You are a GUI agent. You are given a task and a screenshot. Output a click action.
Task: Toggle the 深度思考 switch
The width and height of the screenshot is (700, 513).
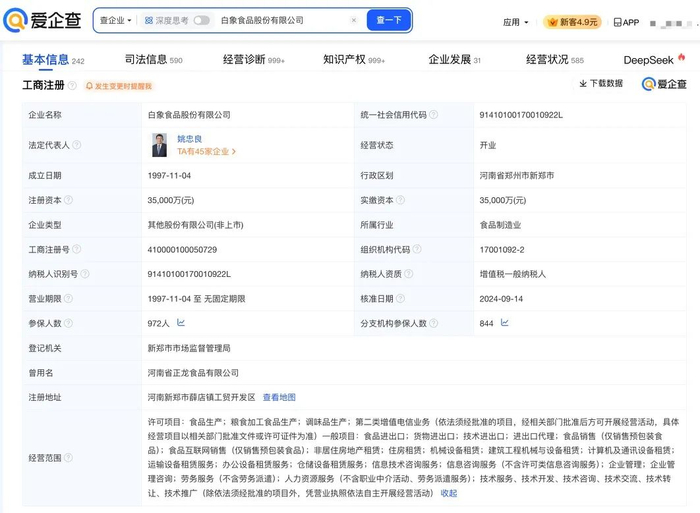coord(201,21)
